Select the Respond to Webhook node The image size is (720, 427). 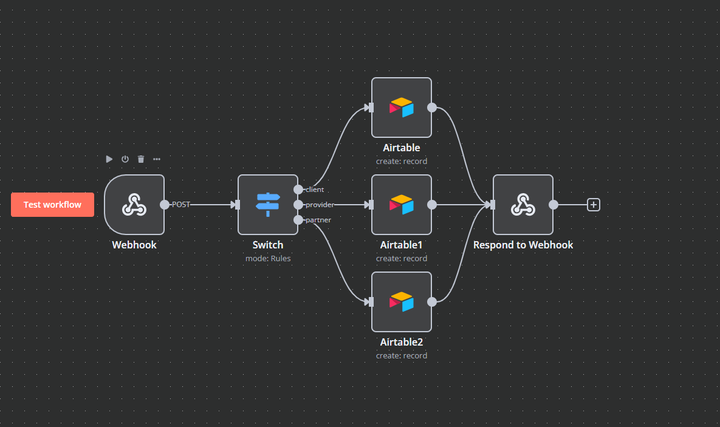tap(523, 205)
